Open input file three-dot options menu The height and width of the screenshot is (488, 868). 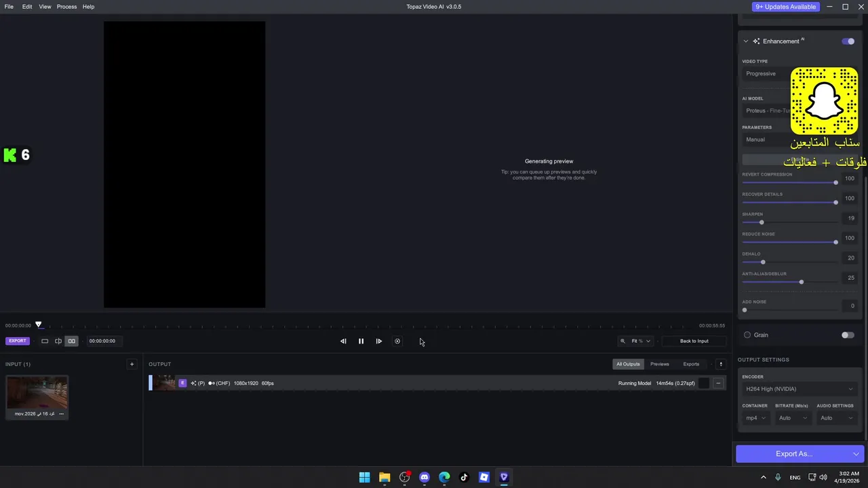[61, 413]
